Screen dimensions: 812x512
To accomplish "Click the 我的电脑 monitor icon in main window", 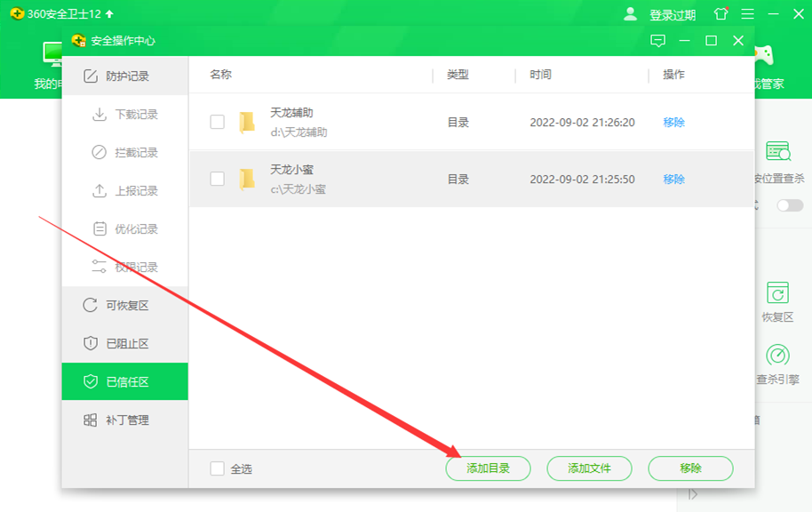I will (52, 54).
